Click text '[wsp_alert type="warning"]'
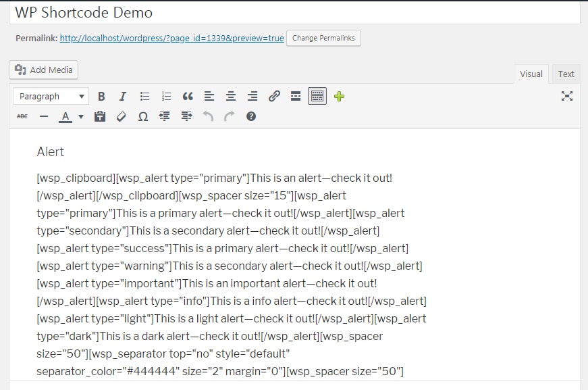Image resolution: width=588 pixels, height=390 pixels. tap(105, 266)
